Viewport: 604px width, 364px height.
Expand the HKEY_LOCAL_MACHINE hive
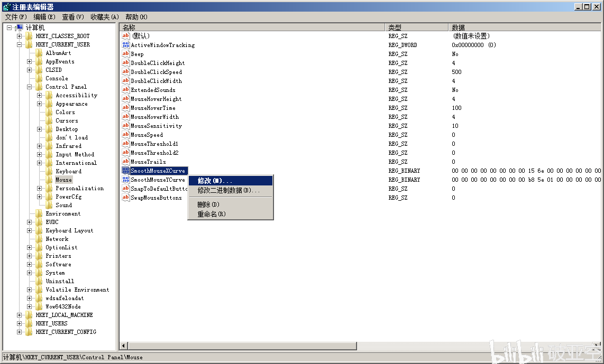pyautogui.click(x=19, y=315)
